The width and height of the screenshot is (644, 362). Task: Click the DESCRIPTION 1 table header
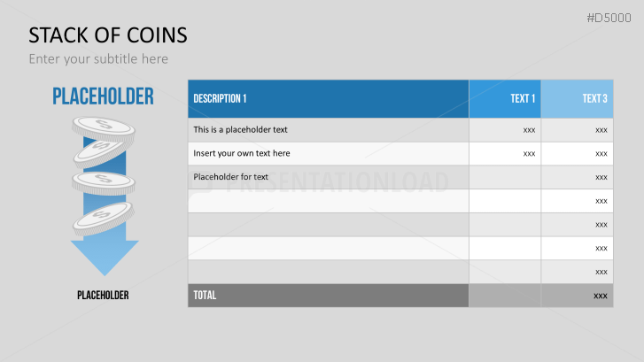(221, 98)
